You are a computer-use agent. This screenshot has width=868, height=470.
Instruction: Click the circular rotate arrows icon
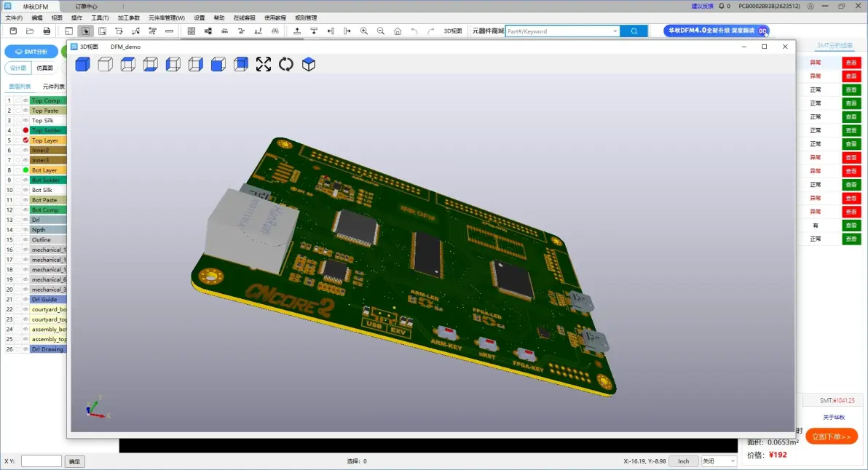(x=286, y=64)
